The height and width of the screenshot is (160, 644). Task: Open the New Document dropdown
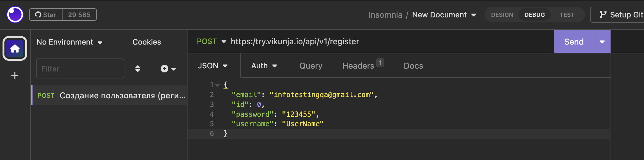[444, 15]
